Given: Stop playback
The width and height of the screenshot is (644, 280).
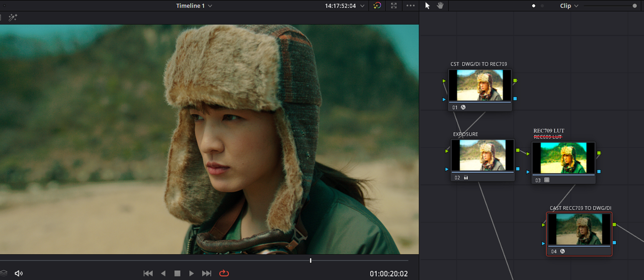Looking at the screenshot, I should 177,273.
